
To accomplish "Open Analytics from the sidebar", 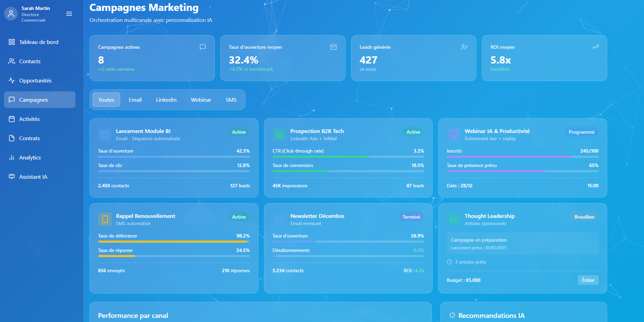I will click(30, 158).
